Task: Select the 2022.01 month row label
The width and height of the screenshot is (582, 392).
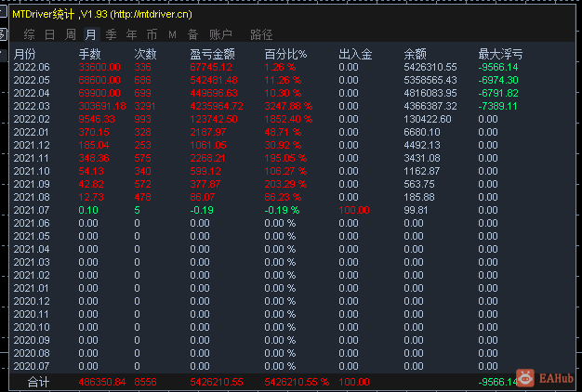Action: tap(32, 132)
